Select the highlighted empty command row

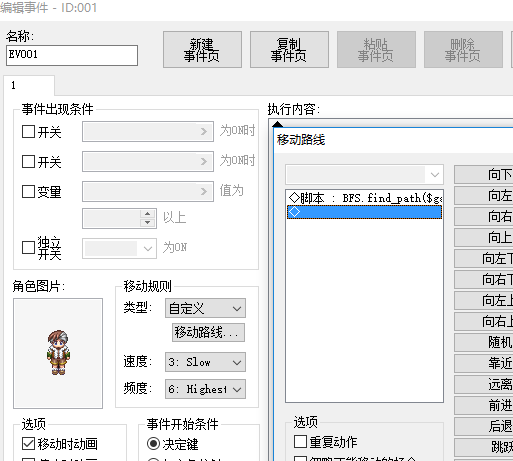[364, 212]
